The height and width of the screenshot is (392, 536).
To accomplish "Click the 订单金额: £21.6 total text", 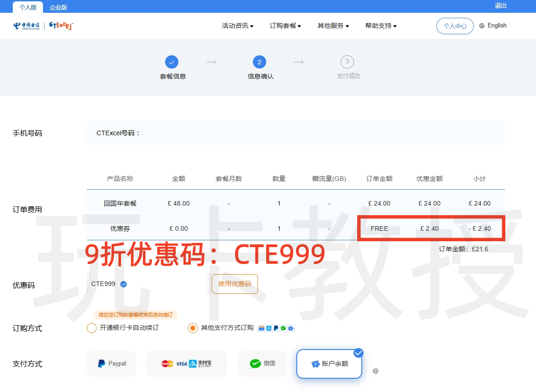I will click(464, 249).
